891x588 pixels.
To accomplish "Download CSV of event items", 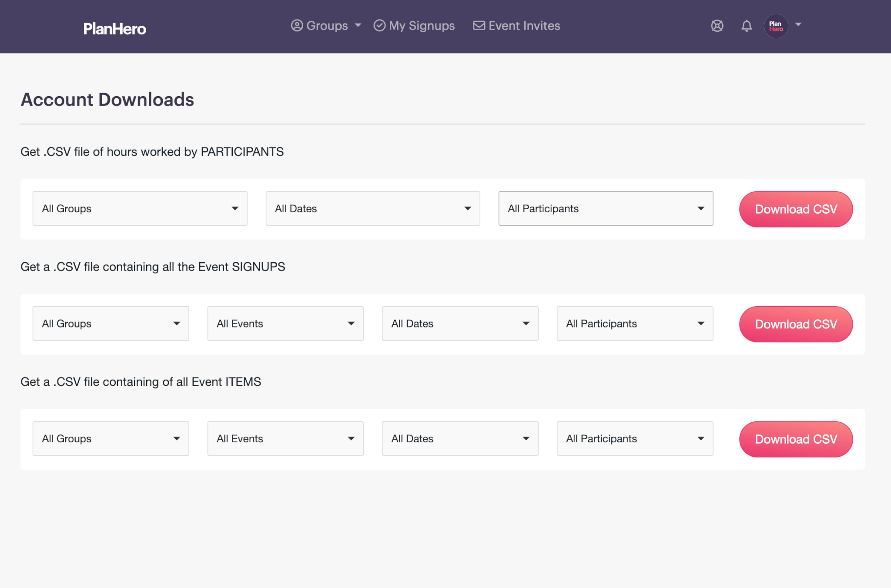I will (x=796, y=439).
